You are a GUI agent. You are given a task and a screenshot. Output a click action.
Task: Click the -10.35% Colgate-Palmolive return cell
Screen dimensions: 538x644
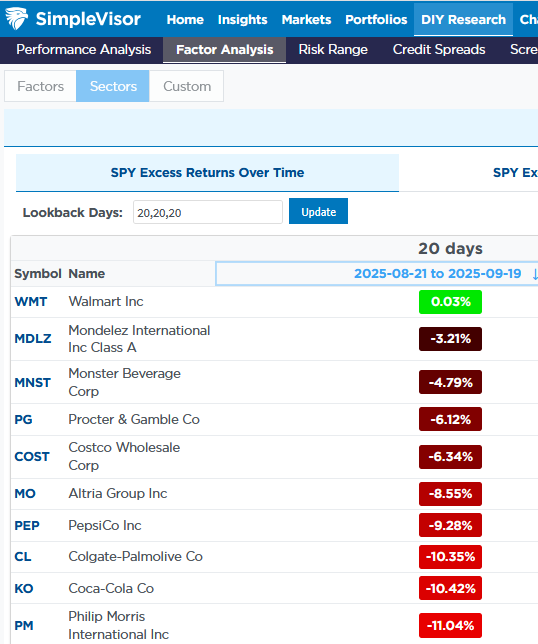coord(450,557)
